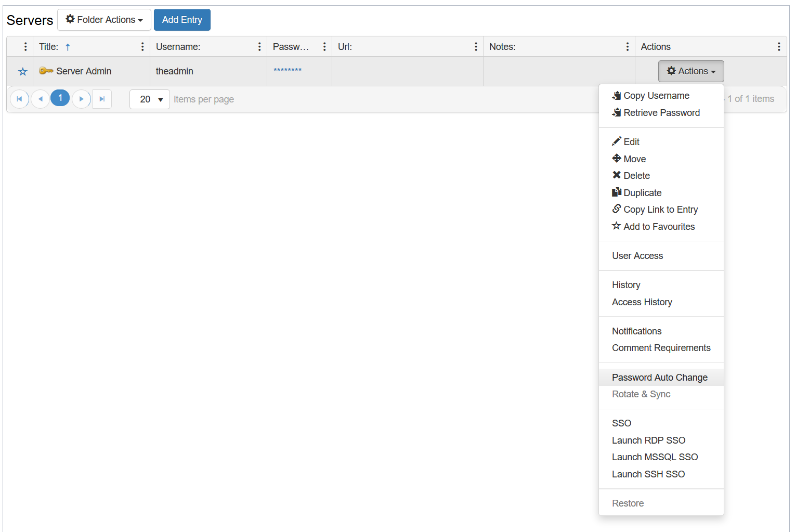Open History from the Actions menu
Image resolution: width=809 pixels, height=532 pixels.
pyautogui.click(x=661, y=285)
